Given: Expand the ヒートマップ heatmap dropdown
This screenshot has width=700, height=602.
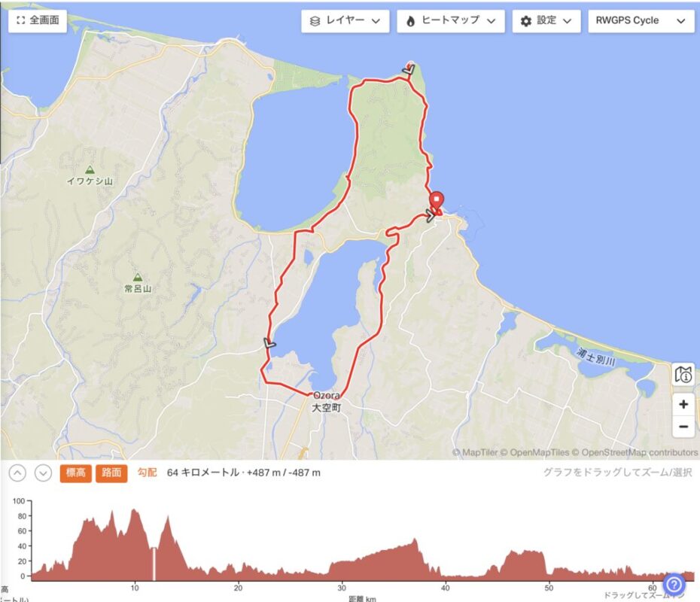Looking at the screenshot, I should coord(450,21).
